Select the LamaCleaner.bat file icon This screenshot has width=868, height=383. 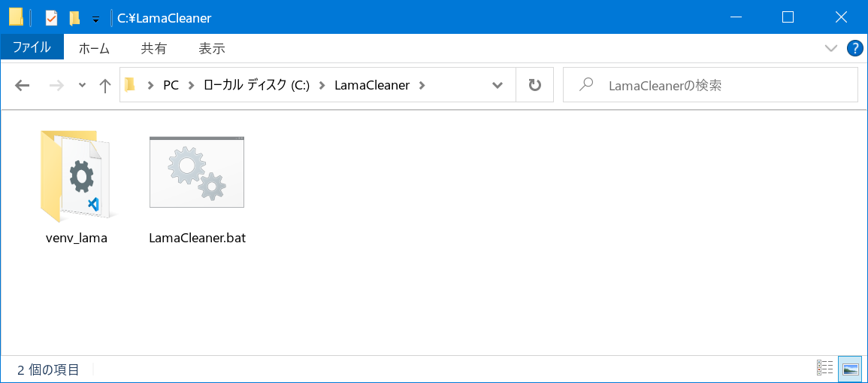[197, 172]
